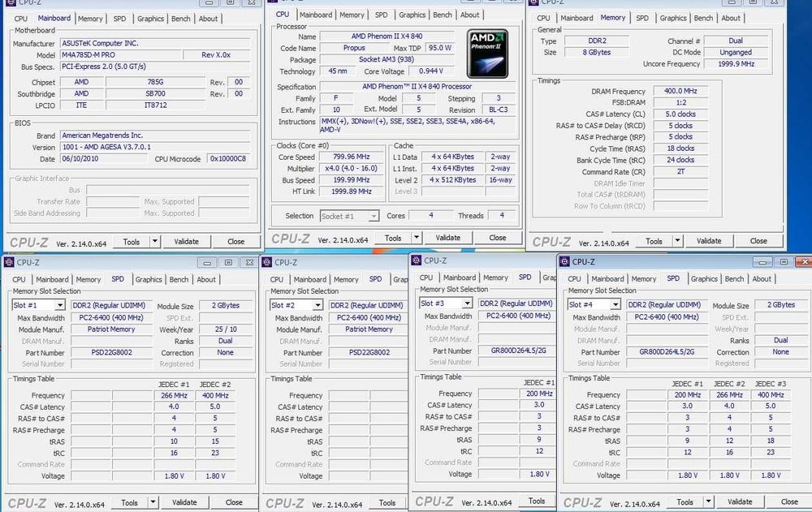Click Tools button in the CPU window
The height and width of the screenshot is (512, 812).
click(393, 238)
